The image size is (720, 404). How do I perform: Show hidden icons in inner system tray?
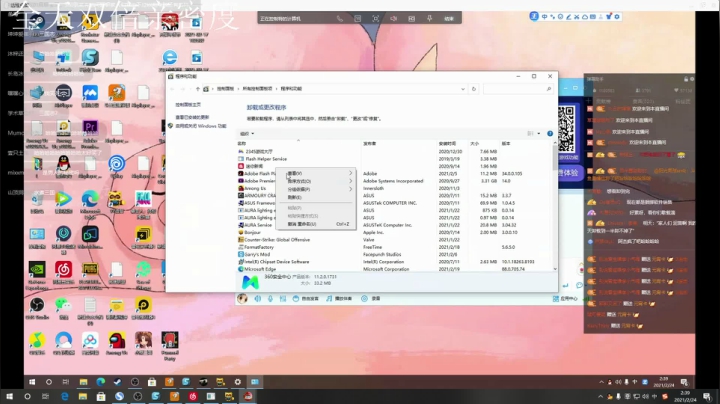click(x=601, y=382)
